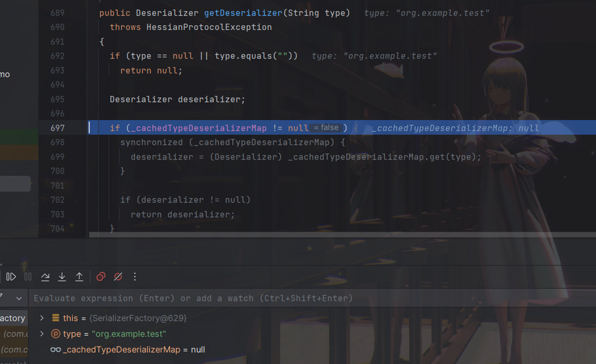The height and width of the screenshot is (364, 596).
Task: Toggle the Mute Breakpoints button
Action: pos(118,277)
